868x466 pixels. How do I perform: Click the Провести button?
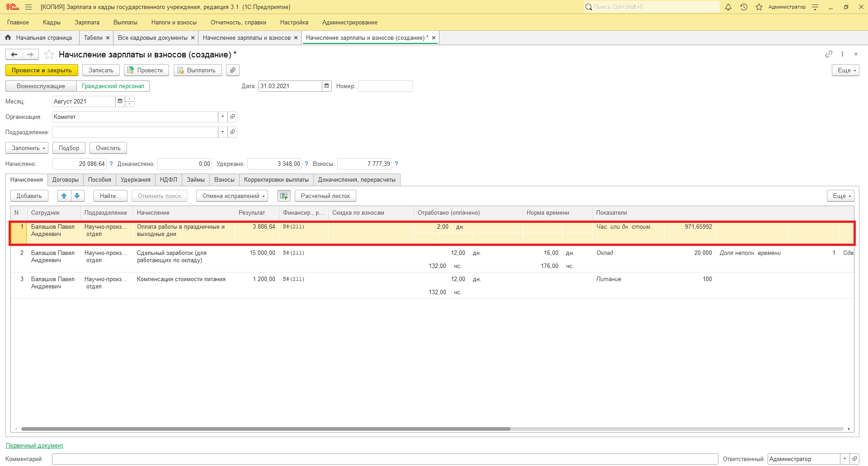tap(146, 71)
